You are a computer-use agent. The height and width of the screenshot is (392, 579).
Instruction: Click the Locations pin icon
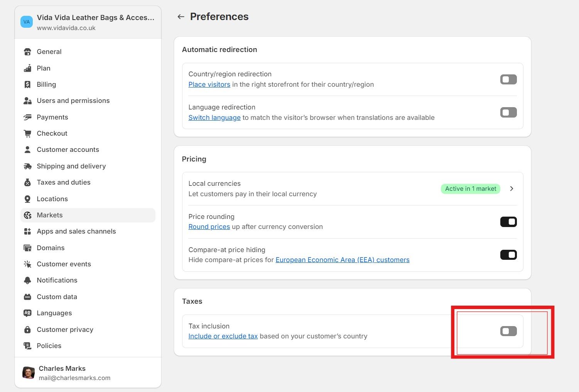tap(27, 199)
